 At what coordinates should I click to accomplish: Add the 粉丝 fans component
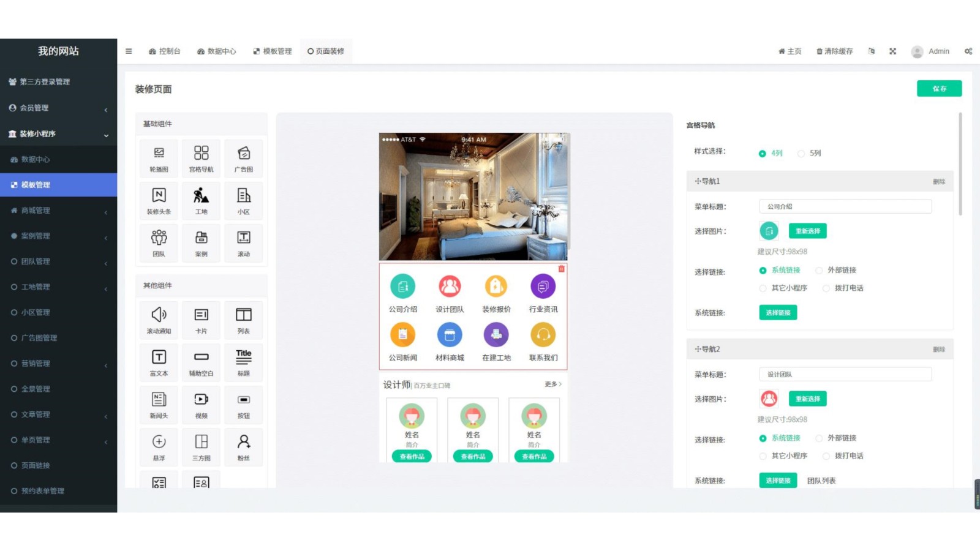click(x=244, y=446)
